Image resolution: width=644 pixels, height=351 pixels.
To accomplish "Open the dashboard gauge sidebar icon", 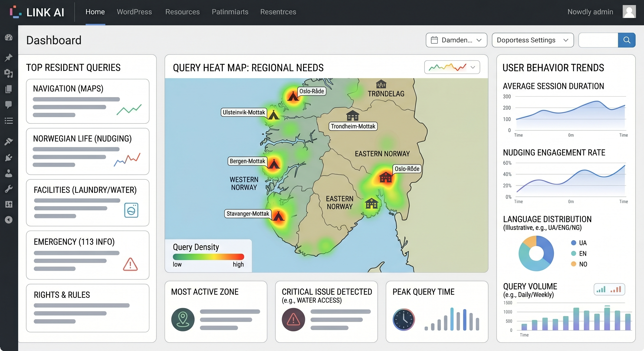I will coord(9,37).
